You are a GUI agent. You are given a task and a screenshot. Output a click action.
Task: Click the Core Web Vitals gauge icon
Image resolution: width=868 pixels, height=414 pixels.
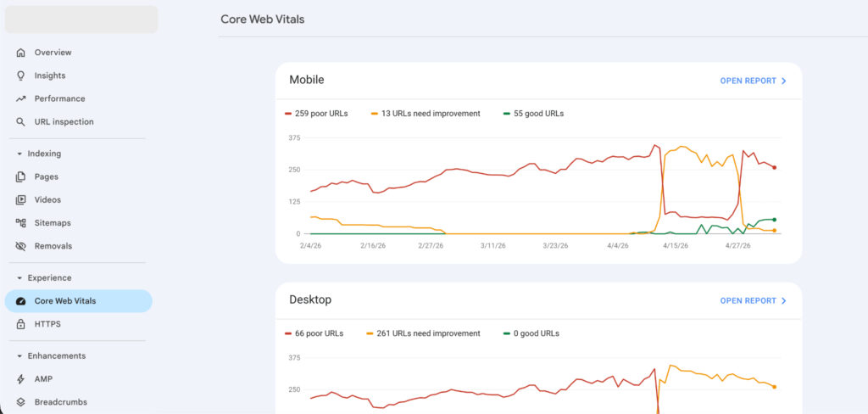pos(21,301)
